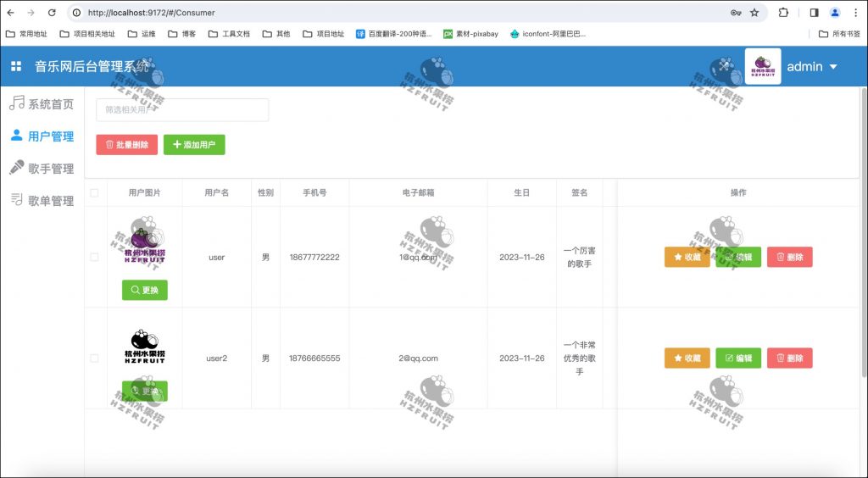
Task: Open browser extensions puzzle icon
Action: pos(783,13)
